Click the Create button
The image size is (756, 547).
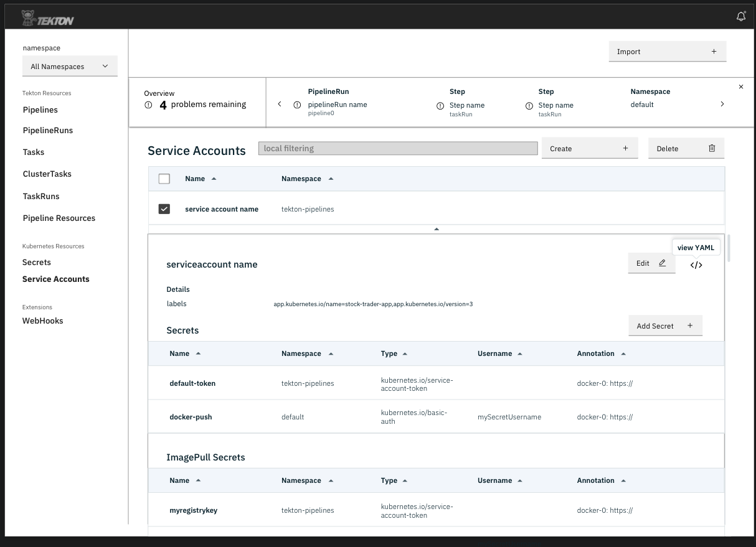[x=589, y=147]
